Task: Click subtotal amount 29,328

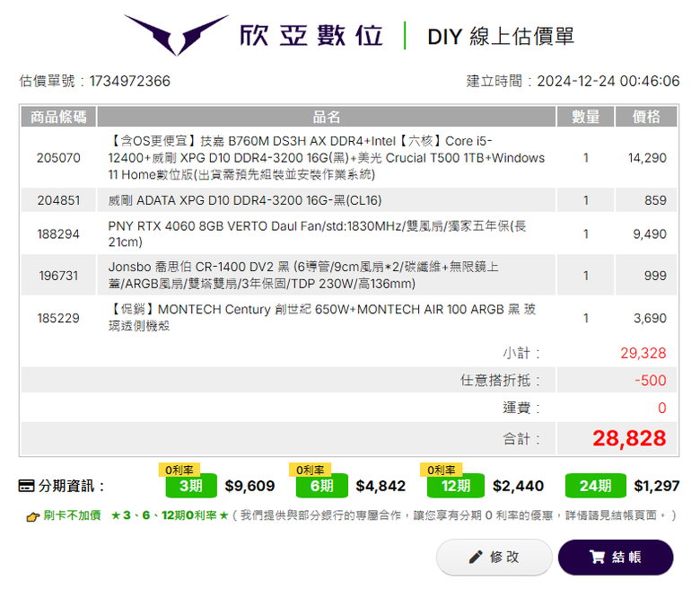Action: [x=643, y=353]
